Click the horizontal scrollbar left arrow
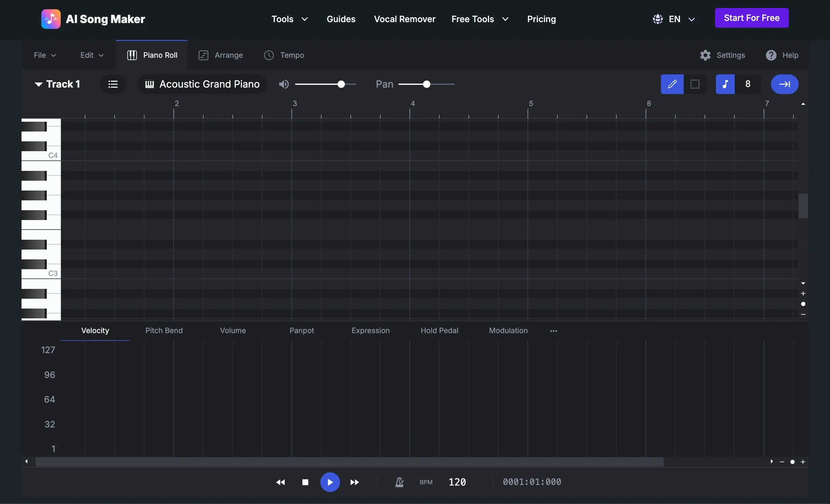The width and height of the screenshot is (830, 504). (x=26, y=461)
